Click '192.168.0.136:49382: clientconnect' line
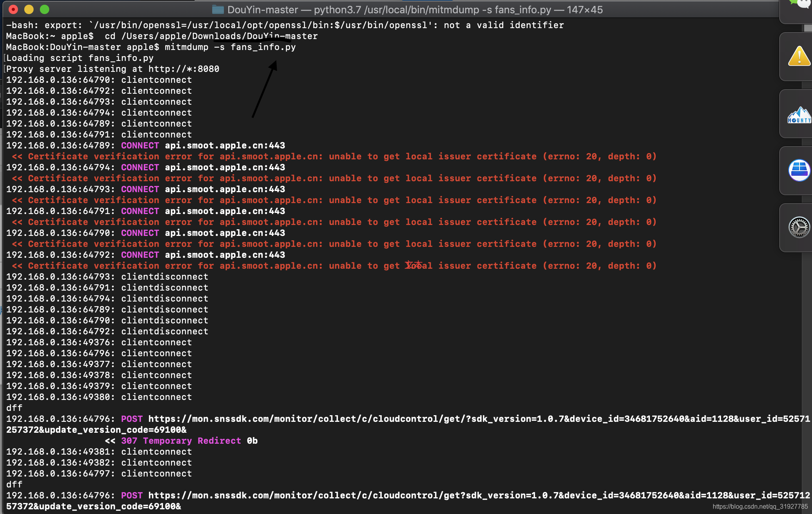Viewport: 812px width, 514px height. 99,462
